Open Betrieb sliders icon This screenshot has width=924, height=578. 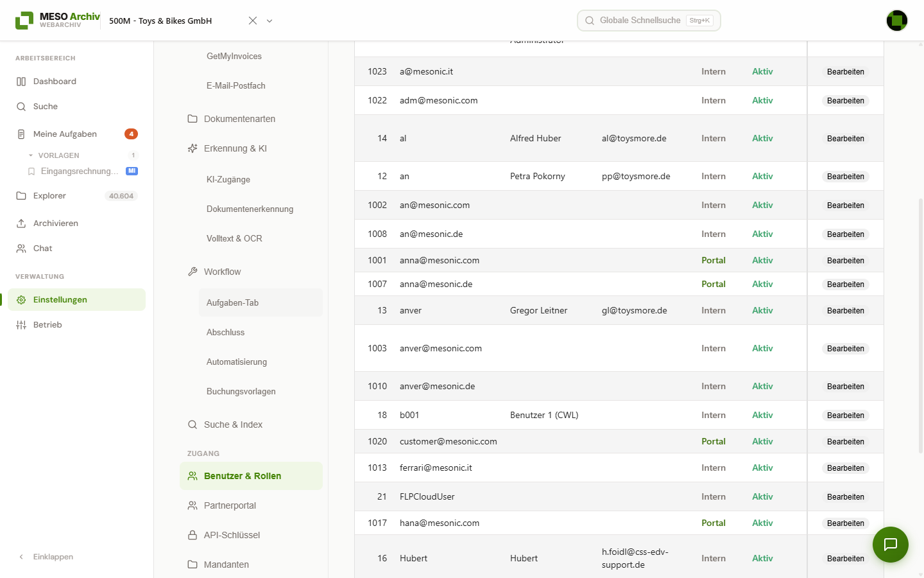click(21, 325)
